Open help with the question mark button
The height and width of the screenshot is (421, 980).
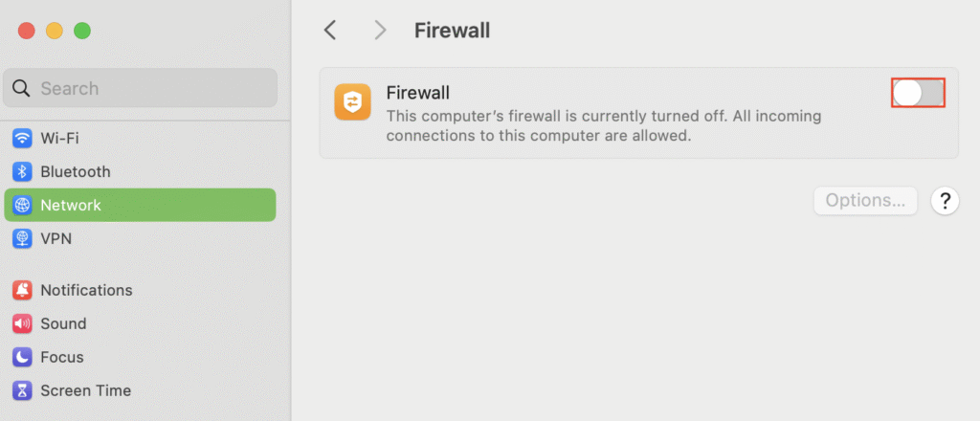tap(945, 201)
